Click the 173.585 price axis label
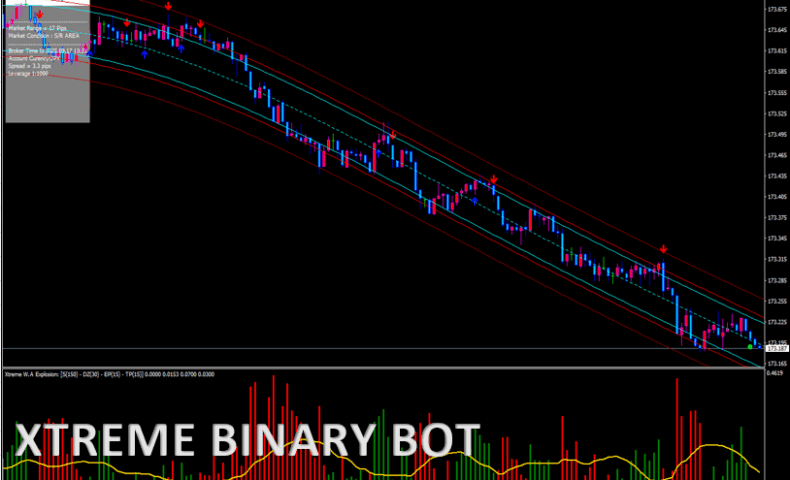790x480 pixels. pos(777,72)
